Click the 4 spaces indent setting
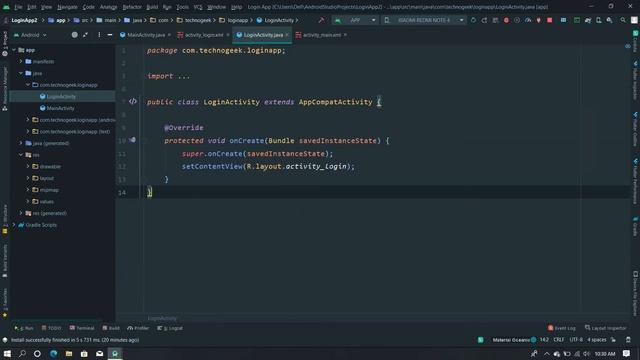This screenshot has height=360, width=640. click(x=597, y=340)
